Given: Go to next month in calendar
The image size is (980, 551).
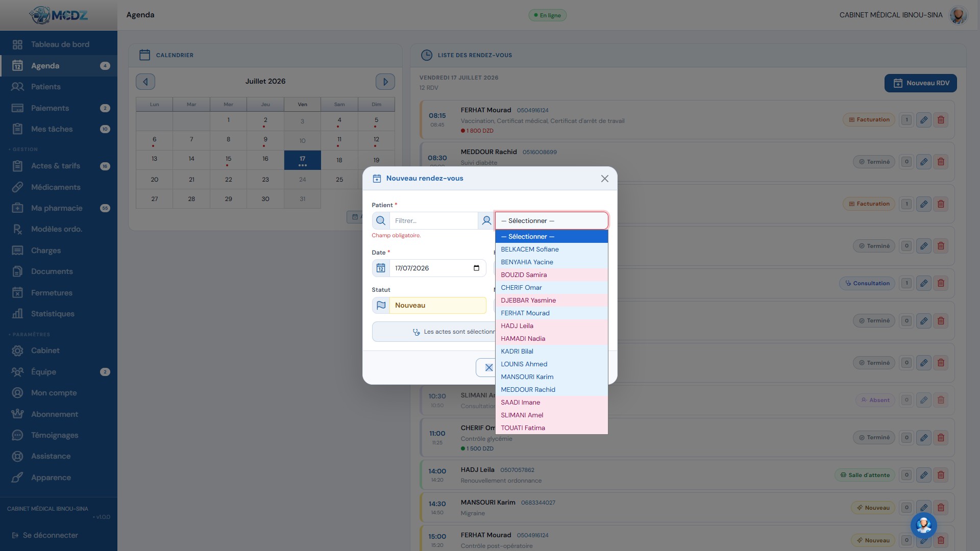Looking at the screenshot, I should click(385, 82).
